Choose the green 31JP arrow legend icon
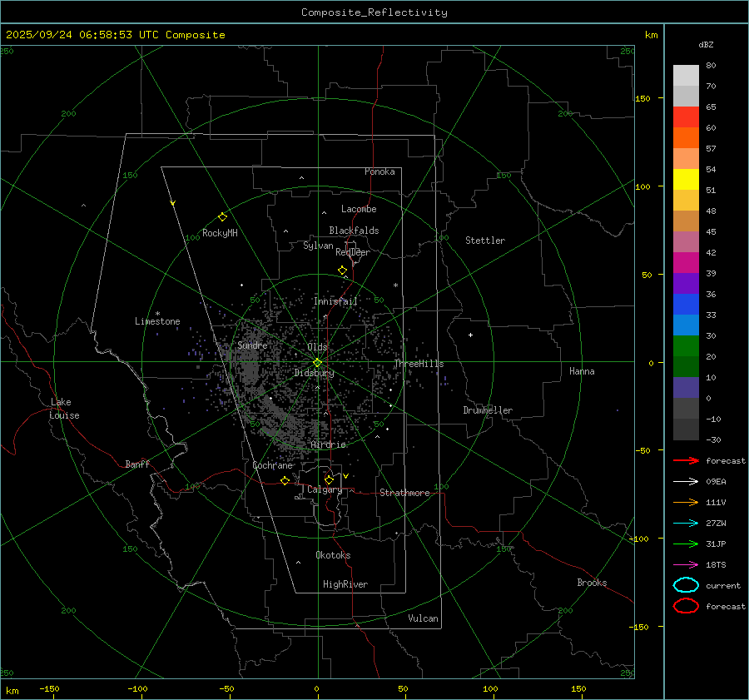The height and width of the screenshot is (700, 749). [686, 544]
